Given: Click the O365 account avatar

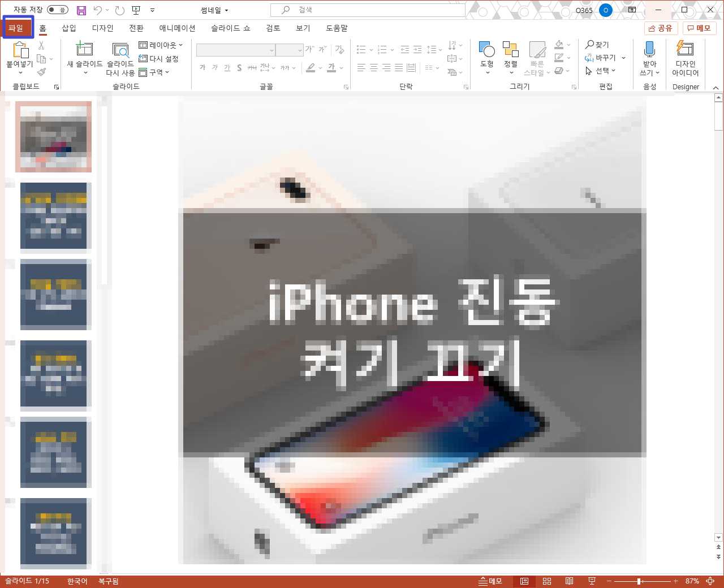Looking at the screenshot, I should (x=606, y=10).
